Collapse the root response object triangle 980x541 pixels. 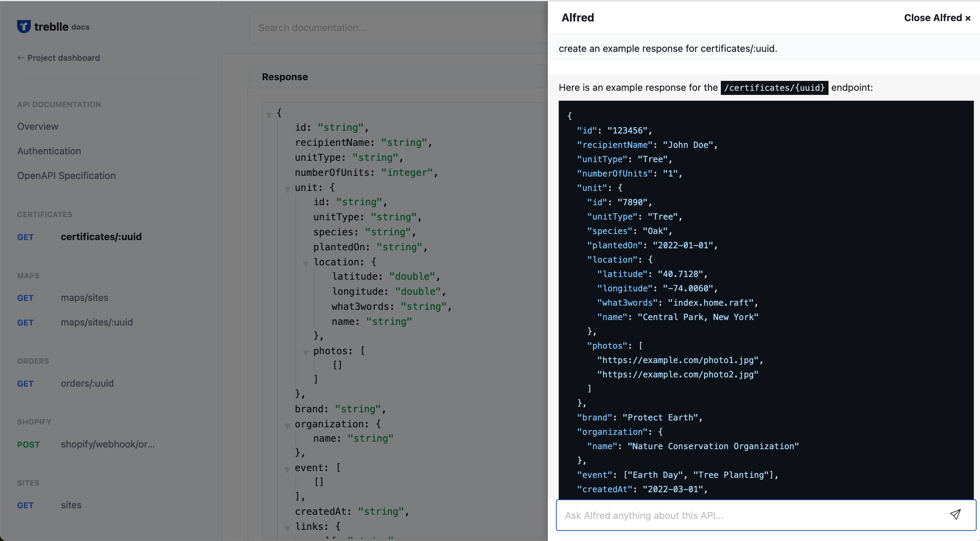pyautogui.click(x=269, y=115)
